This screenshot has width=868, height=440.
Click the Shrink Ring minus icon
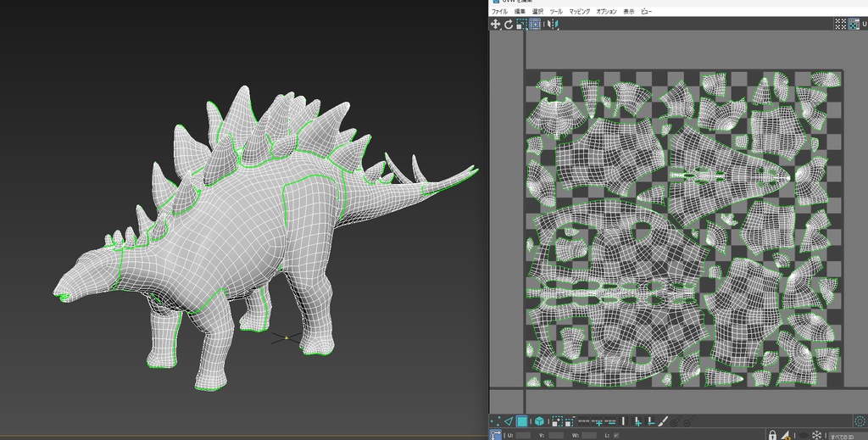coord(651,421)
